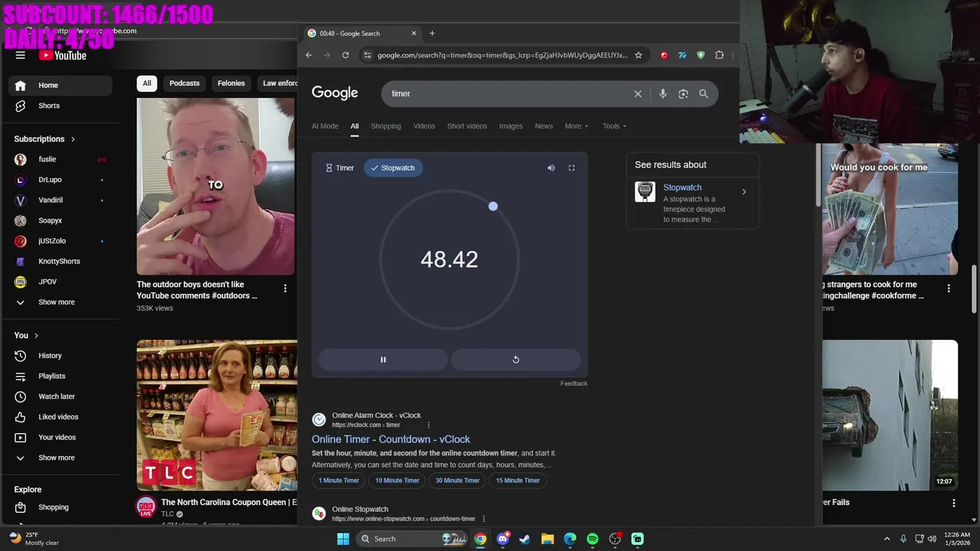The height and width of the screenshot is (551, 980).
Task: Select the 15 Minute Timer chip
Action: click(x=518, y=481)
